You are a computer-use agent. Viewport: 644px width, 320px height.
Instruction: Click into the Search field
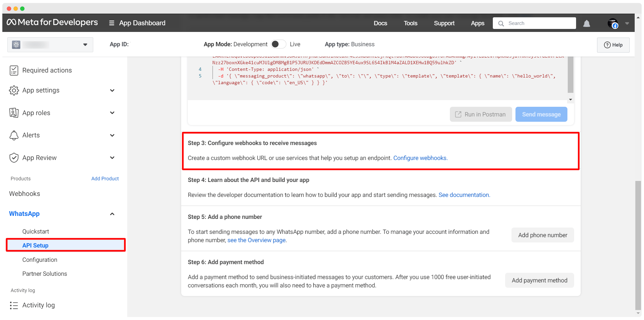pos(539,23)
